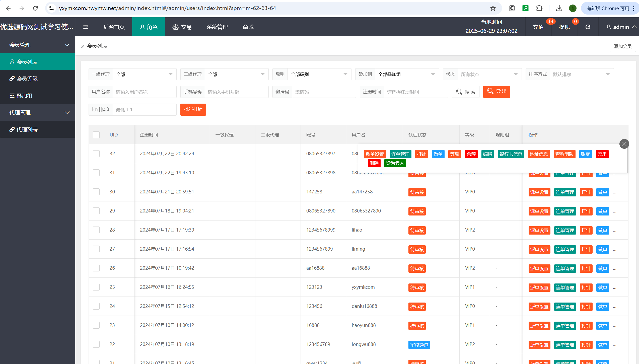Close the action popup with X icon
Viewport: 639px width, 364px height.
click(624, 144)
